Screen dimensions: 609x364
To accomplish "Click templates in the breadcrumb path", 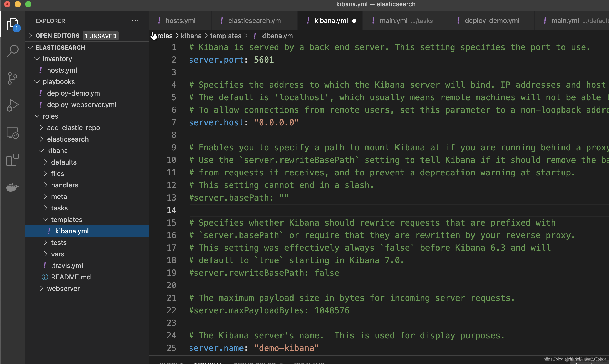I will coord(225,36).
